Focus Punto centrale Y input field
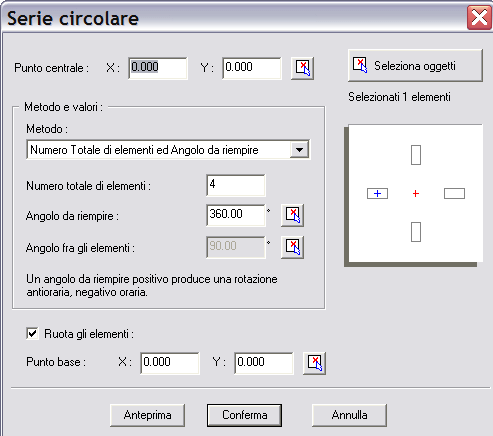 coord(252,68)
